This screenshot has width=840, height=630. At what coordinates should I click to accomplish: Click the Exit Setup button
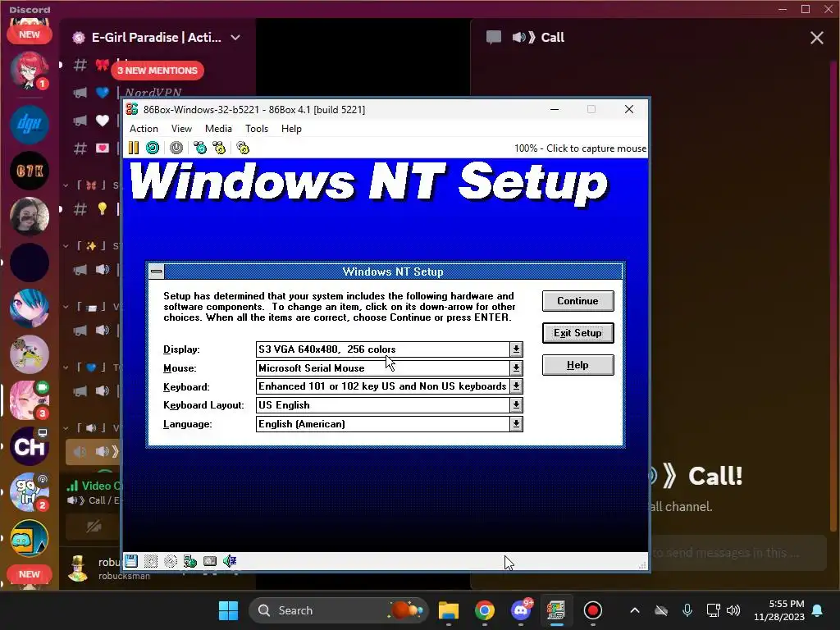pos(578,333)
